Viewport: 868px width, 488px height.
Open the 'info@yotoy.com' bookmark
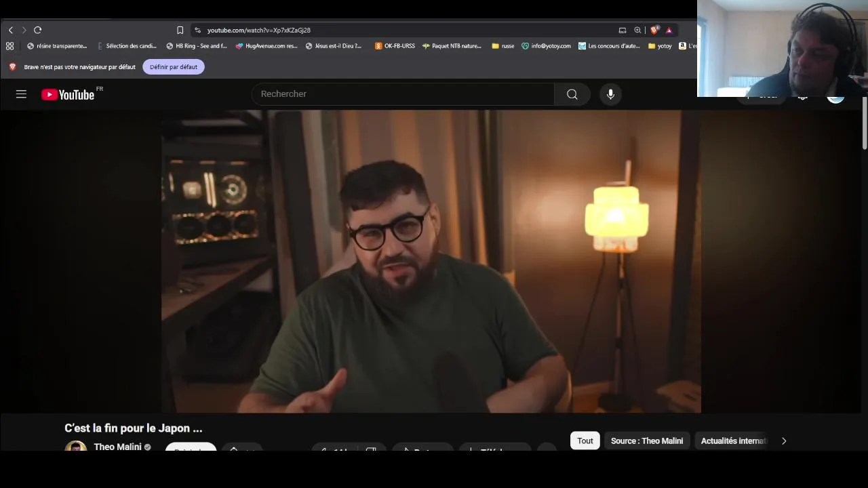[x=546, y=46]
